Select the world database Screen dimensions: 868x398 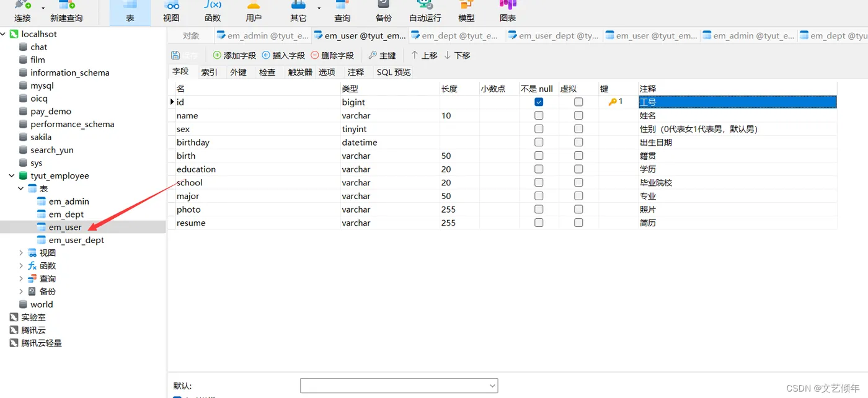[42, 304]
